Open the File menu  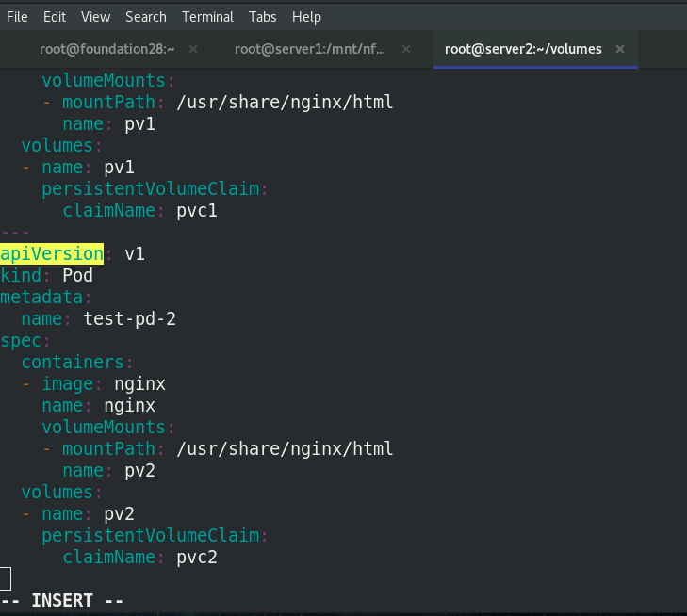click(17, 17)
